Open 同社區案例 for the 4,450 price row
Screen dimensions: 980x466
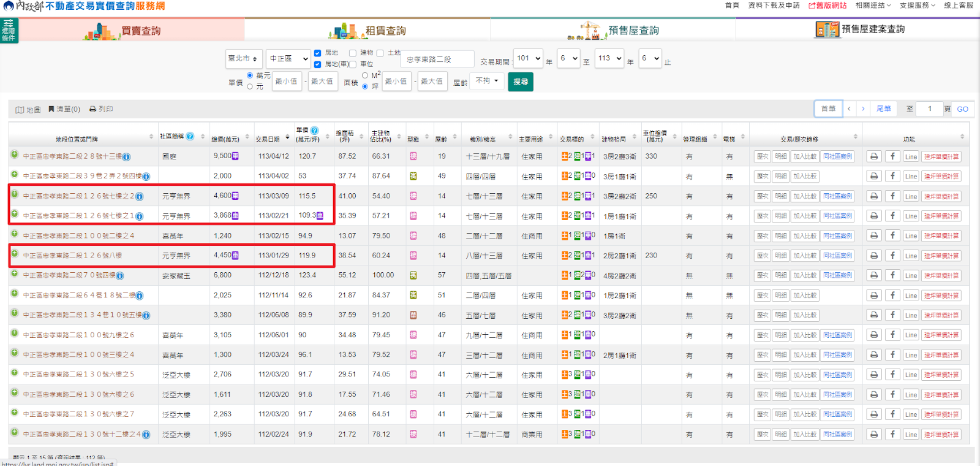[838, 256]
